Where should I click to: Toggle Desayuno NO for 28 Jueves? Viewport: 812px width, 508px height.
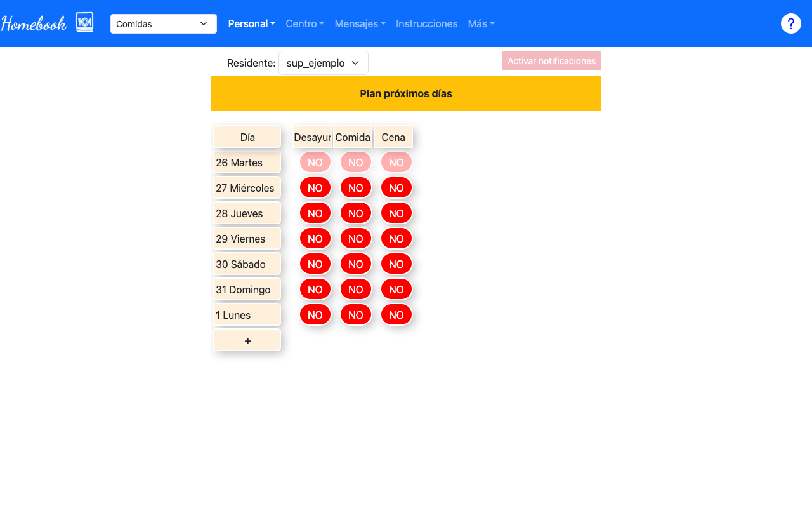tap(315, 213)
